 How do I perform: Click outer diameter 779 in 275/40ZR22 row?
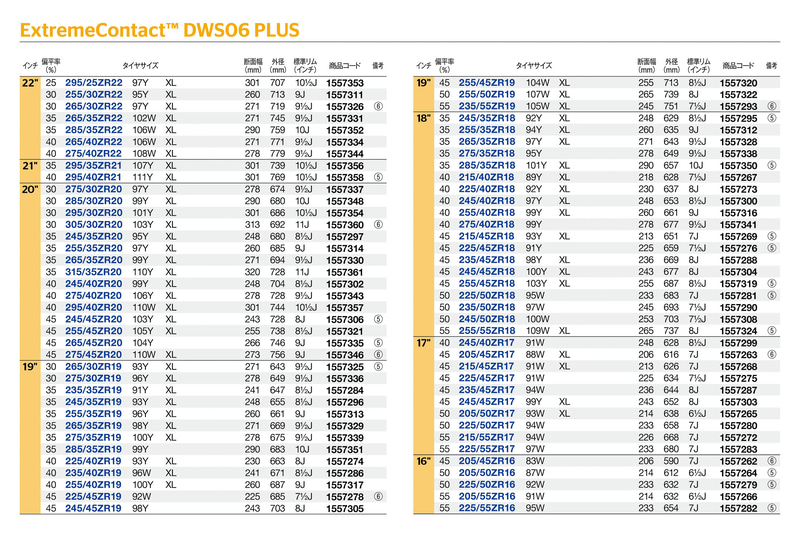pos(278,154)
